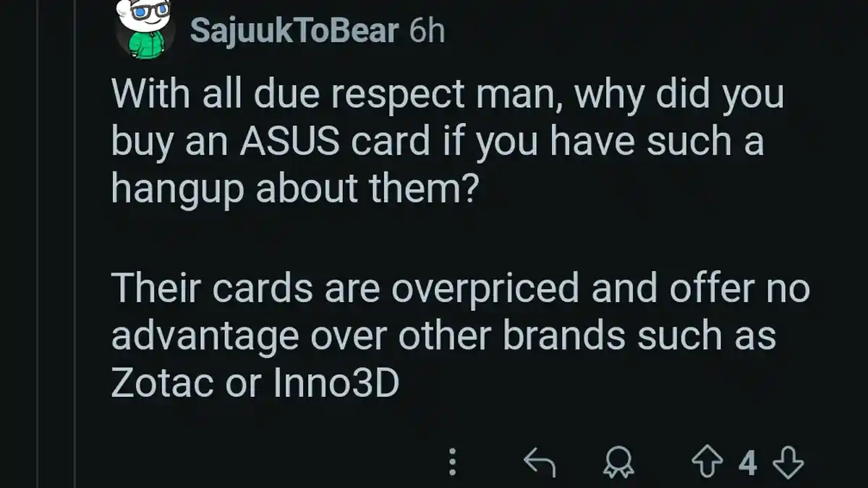The width and height of the screenshot is (868, 488).
Task: Click the comment score number 4
Action: [748, 463]
